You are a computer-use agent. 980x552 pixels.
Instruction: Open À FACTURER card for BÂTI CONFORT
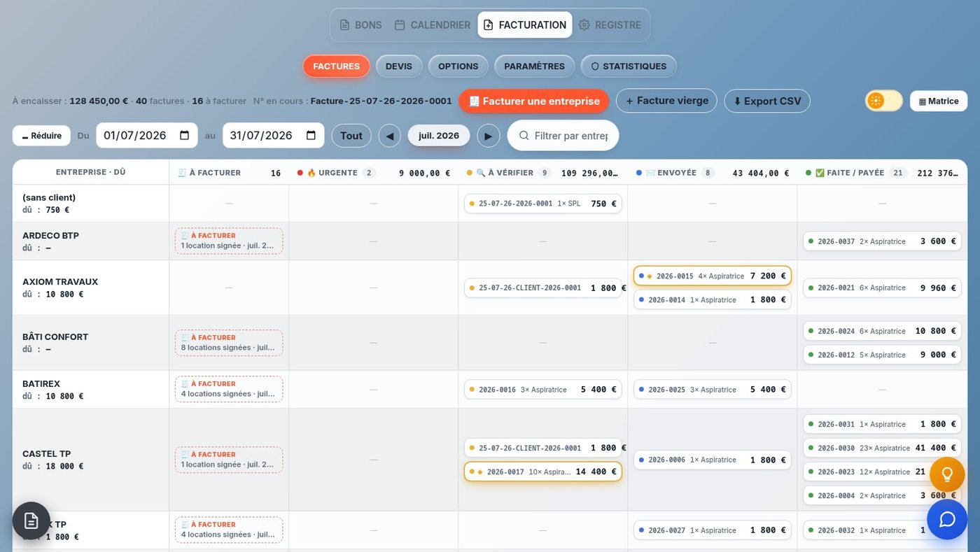click(x=229, y=343)
